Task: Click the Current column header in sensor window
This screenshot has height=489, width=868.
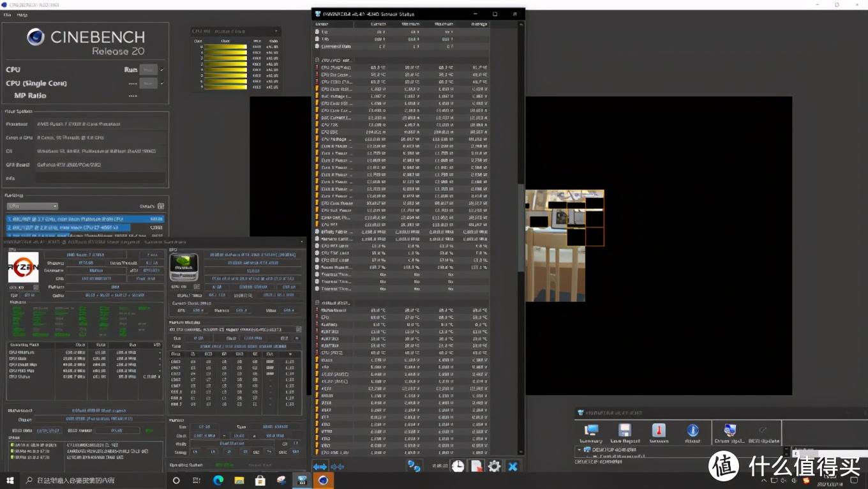Action: pyautogui.click(x=378, y=24)
